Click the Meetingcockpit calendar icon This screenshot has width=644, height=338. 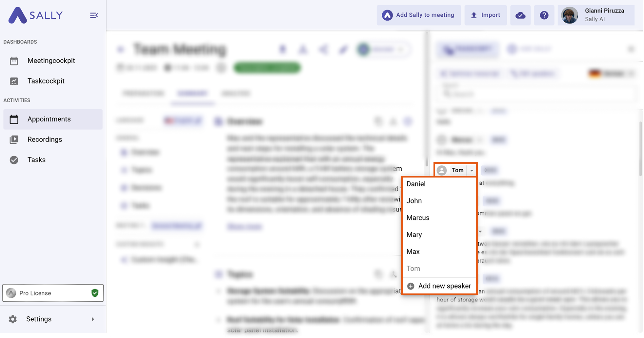14,61
